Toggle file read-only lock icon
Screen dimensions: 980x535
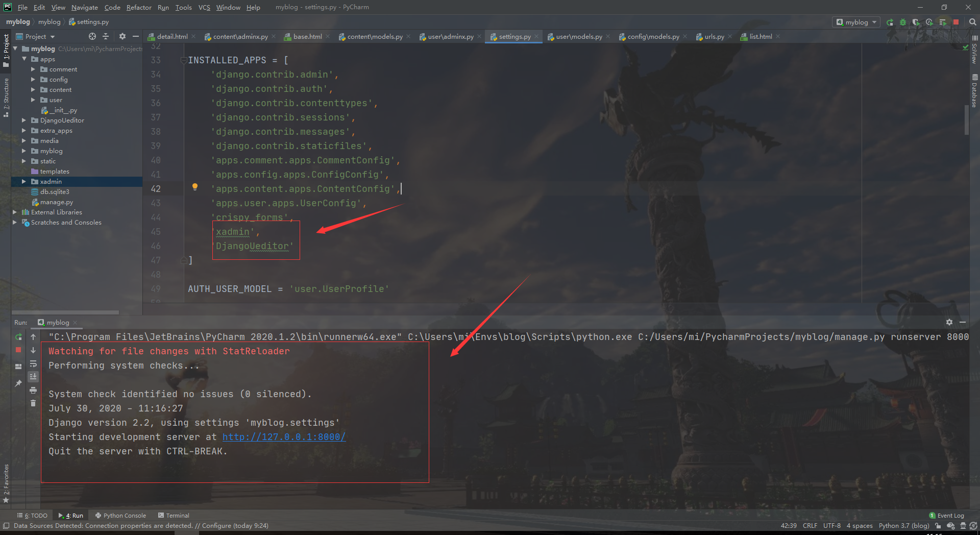coord(938,526)
